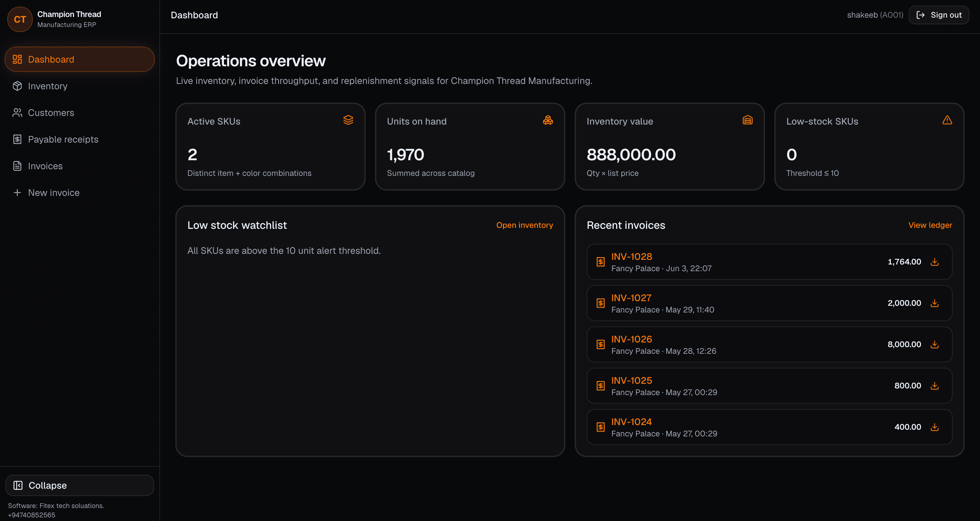980x521 pixels.
Task: Click the Active SKUs value 2
Action: pyautogui.click(x=192, y=154)
